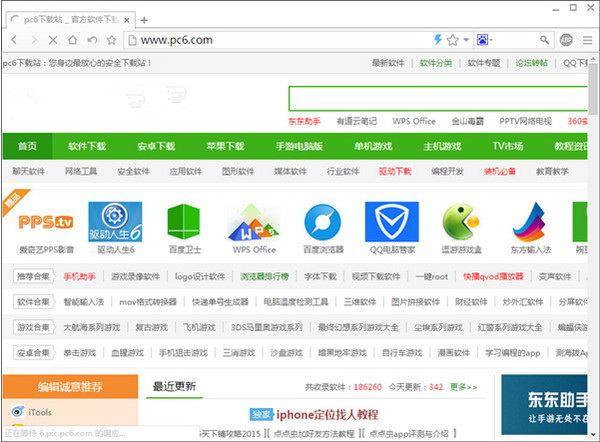600x442 pixels.
Task: Open 主机游戏 nav item
Action: pyautogui.click(x=442, y=146)
